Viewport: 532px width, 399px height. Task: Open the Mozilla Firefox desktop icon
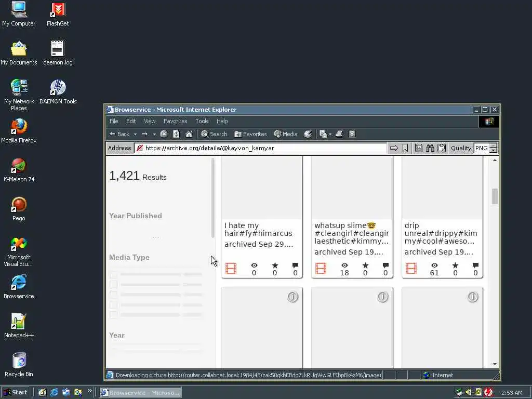coord(19,130)
